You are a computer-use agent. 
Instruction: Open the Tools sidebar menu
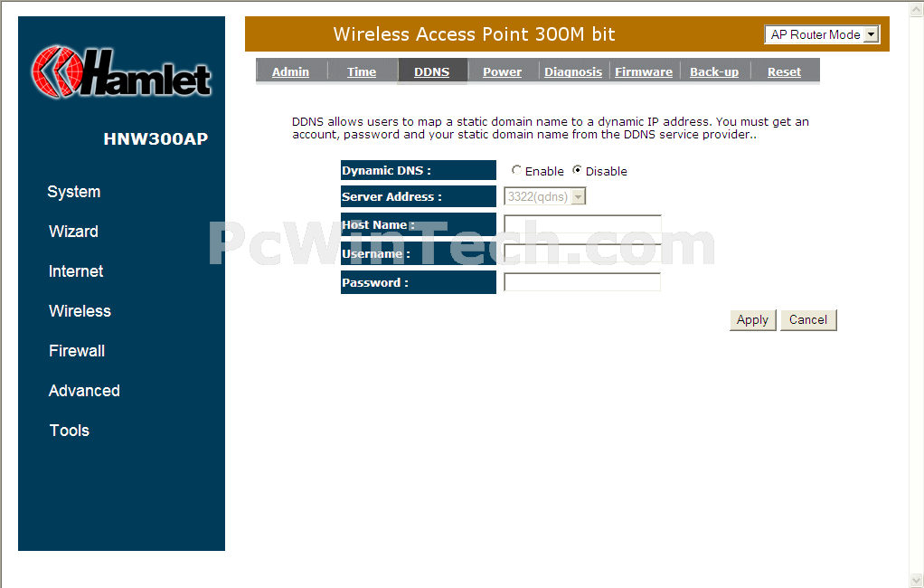(69, 431)
